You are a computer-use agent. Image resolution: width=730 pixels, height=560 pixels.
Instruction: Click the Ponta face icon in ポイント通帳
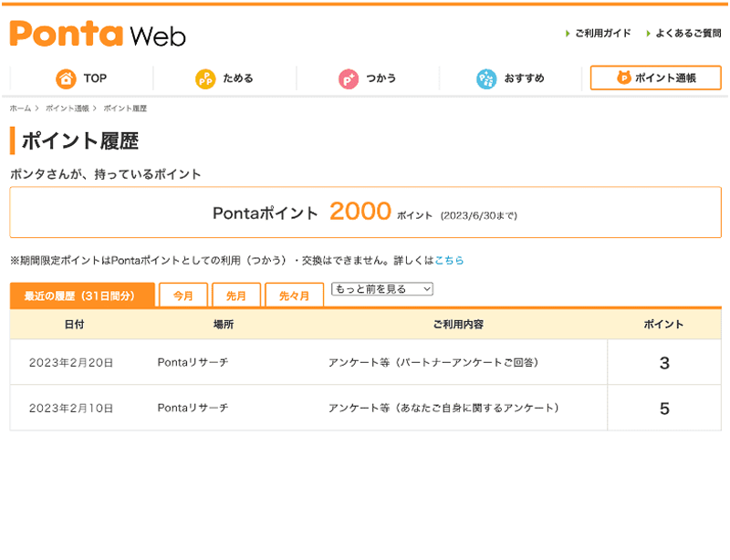coord(624,78)
